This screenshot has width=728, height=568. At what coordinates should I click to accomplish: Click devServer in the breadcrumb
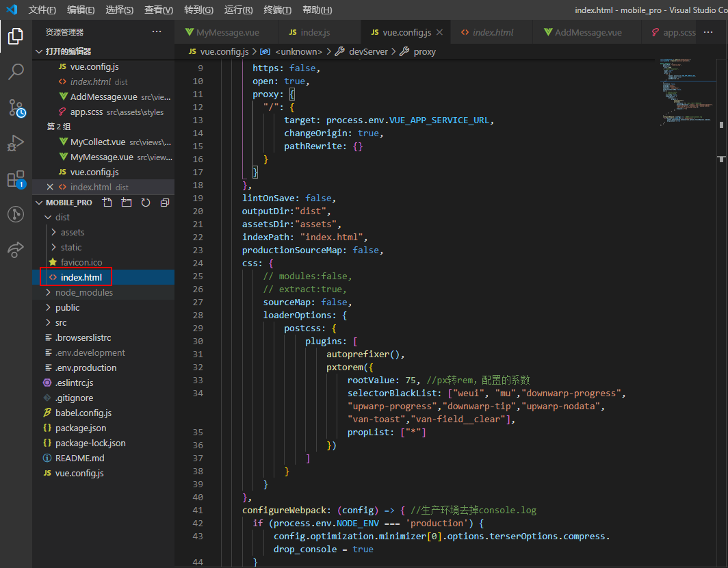[x=367, y=51]
